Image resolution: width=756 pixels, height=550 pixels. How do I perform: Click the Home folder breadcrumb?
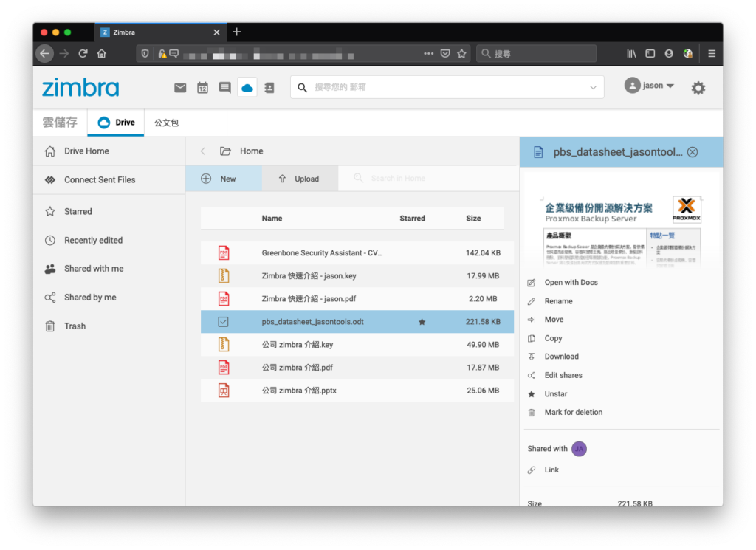pos(241,151)
